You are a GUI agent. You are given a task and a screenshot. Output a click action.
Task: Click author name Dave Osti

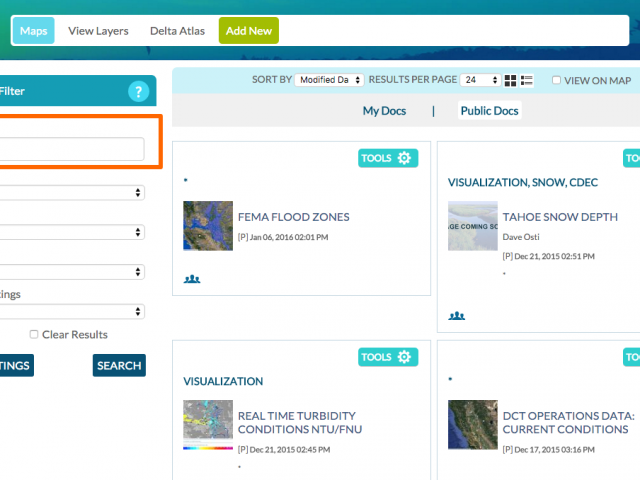[x=521, y=237]
